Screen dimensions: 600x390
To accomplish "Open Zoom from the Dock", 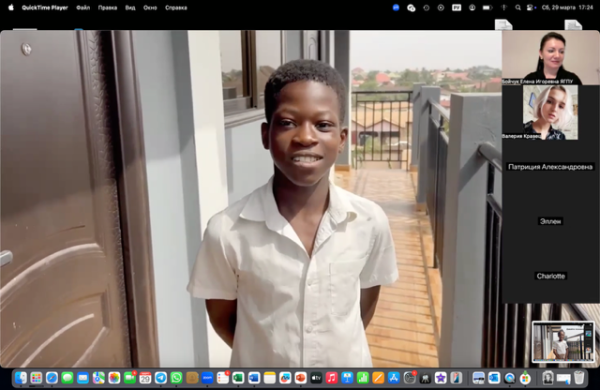I will coord(207,378).
